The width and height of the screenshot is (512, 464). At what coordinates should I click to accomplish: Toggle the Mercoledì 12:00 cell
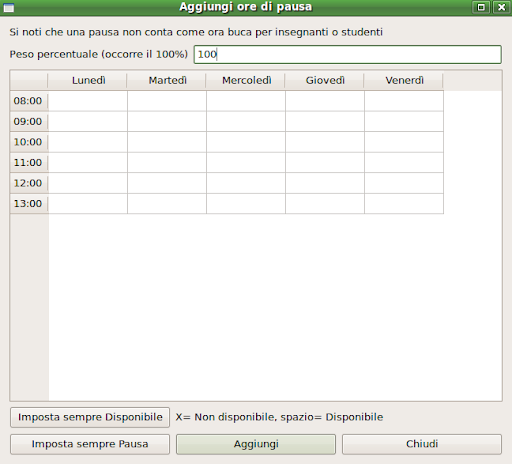point(246,183)
